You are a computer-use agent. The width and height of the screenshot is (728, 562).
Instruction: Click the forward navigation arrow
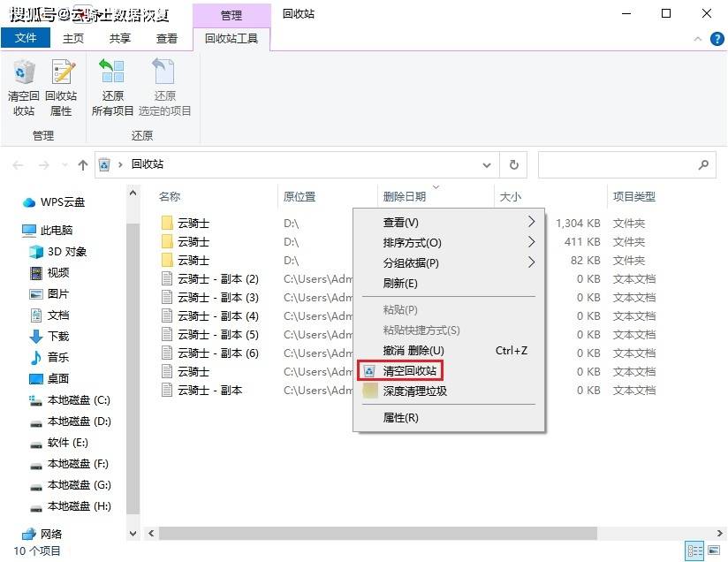click(43, 165)
